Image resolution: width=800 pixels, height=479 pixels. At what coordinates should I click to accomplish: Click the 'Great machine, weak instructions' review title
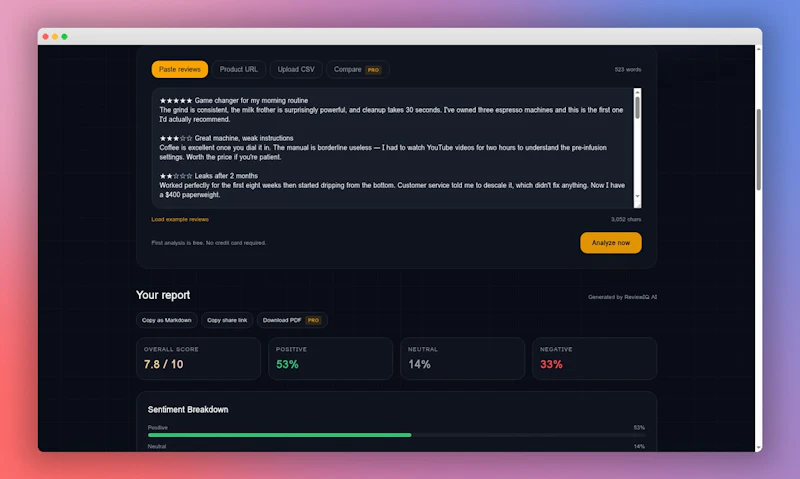click(x=244, y=138)
